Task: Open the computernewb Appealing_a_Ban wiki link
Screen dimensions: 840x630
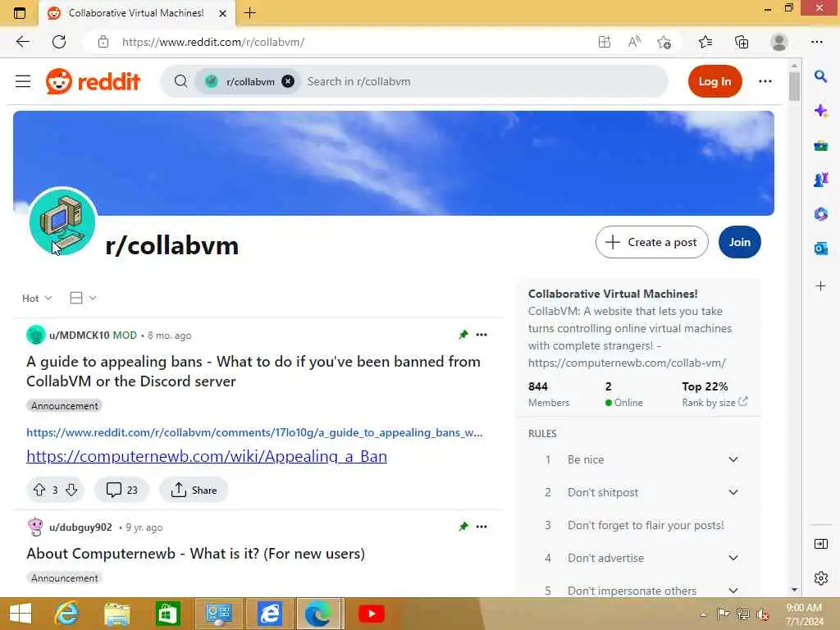Action: [x=207, y=456]
